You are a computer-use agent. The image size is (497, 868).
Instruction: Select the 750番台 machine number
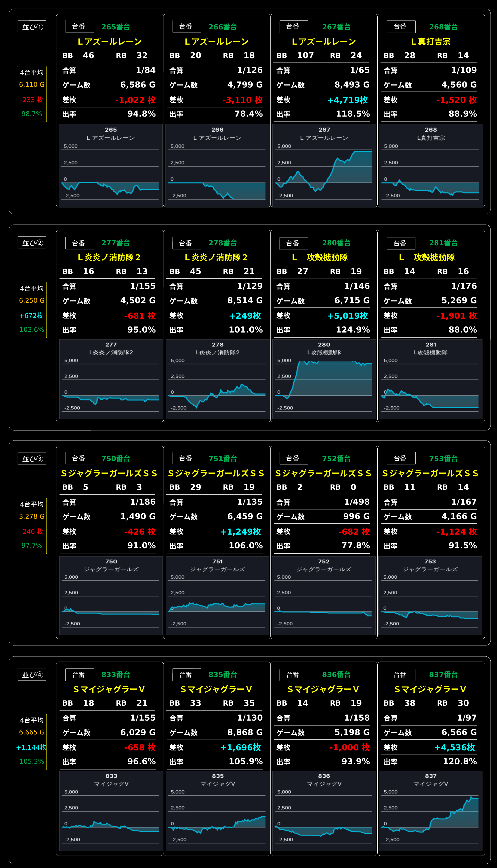tap(116, 459)
